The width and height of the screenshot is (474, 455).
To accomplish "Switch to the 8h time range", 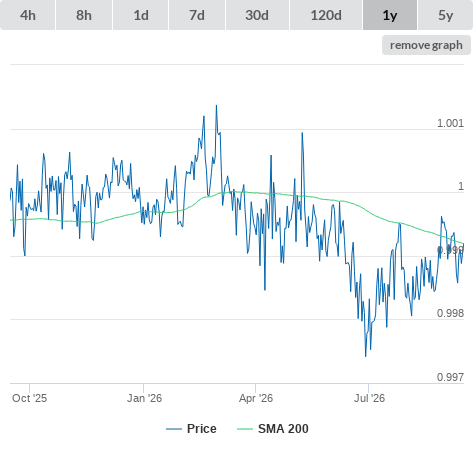I will [x=84, y=15].
